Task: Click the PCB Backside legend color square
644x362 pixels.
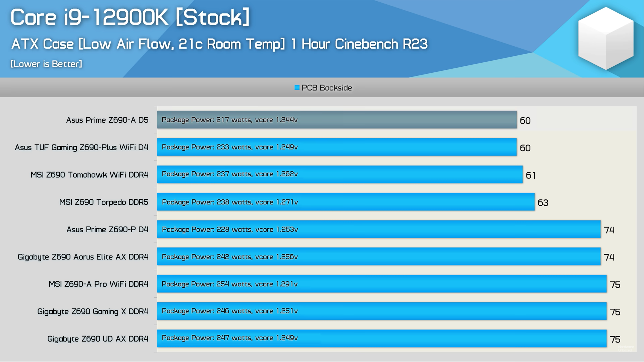Action: pyautogui.click(x=297, y=87)
